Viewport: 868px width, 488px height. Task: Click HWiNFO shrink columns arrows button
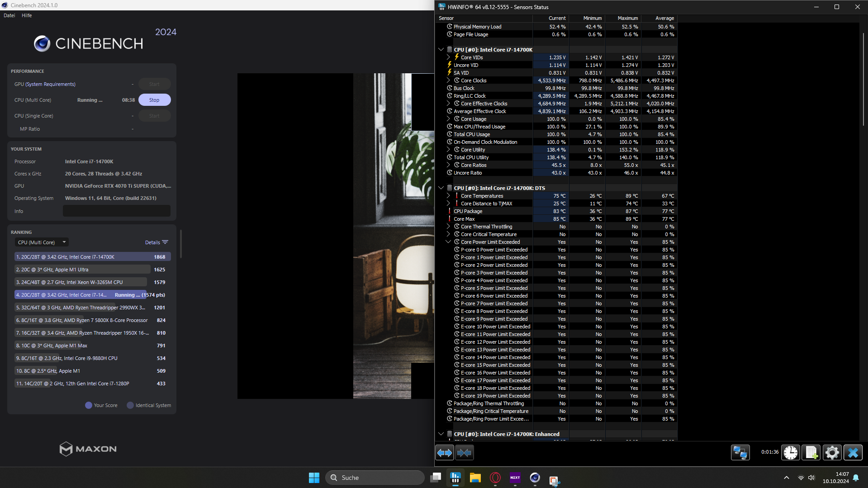tap(464, 452)
